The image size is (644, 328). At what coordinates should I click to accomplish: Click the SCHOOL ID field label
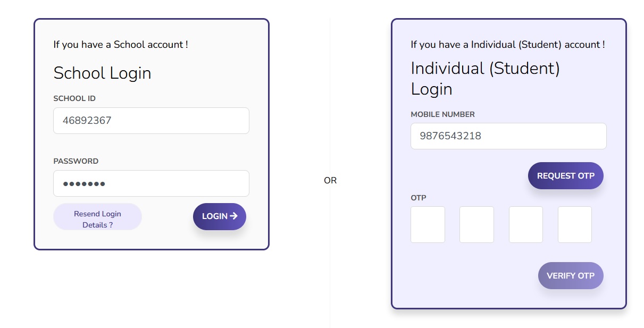pos(74,98)
